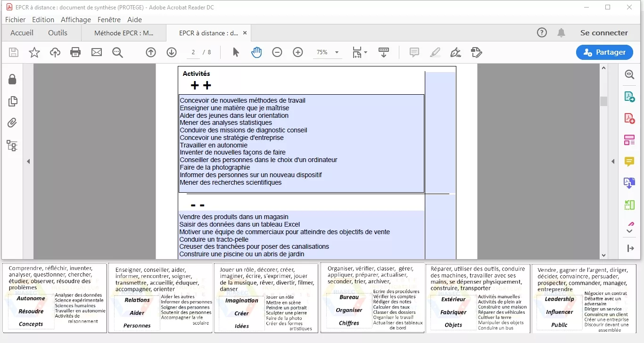Image resolution: width=644 pixels, height=343 pixels.
Task: Show the page thumbnails panel
Action: tap(13, 101)
